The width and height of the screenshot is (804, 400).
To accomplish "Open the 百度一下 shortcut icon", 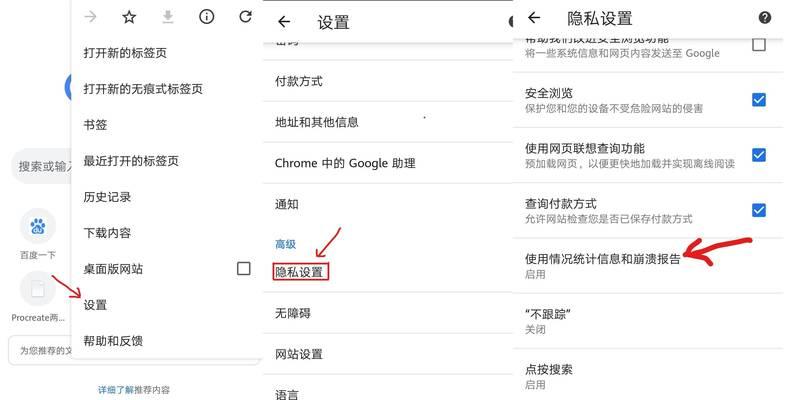I will 37,226.
